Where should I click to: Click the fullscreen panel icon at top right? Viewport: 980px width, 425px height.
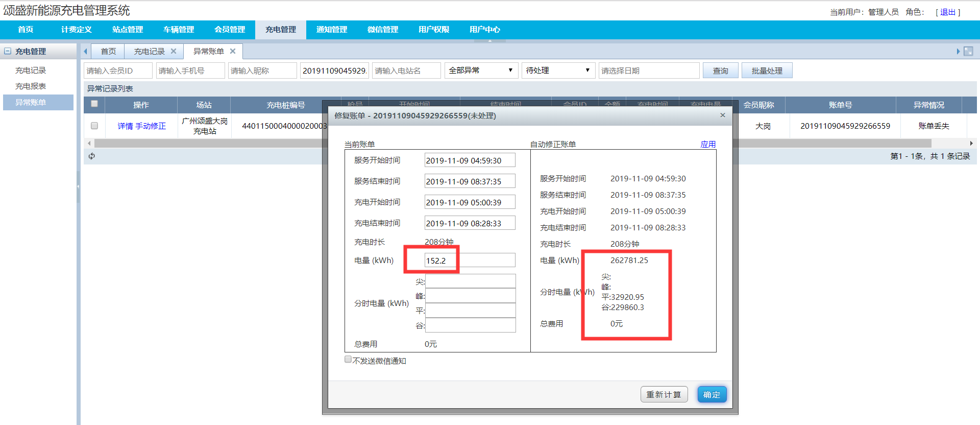(x=968, y=51)
